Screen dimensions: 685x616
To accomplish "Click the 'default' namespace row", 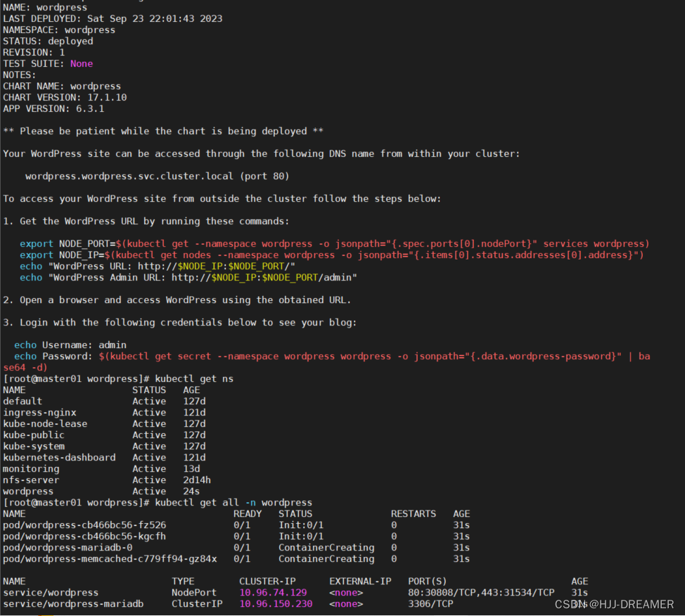I will pos(104,402).
